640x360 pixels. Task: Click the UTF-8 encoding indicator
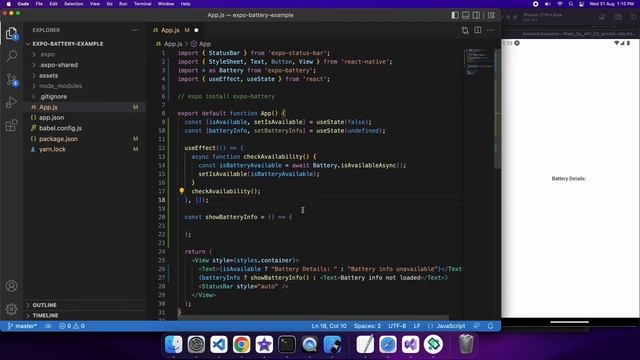coord(397,326)
